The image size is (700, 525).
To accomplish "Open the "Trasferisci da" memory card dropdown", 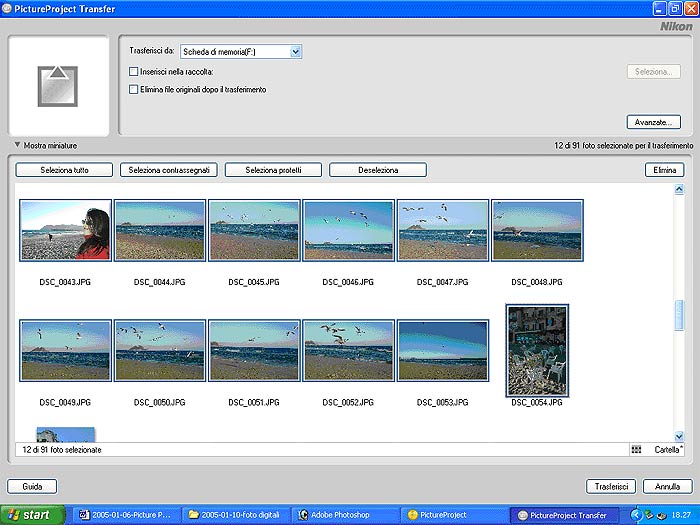I will (241, 52).
